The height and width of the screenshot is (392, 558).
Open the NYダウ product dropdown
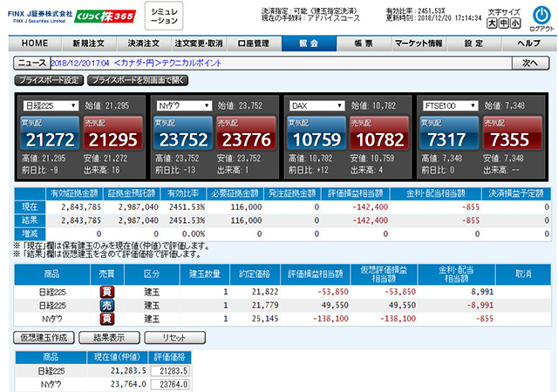(184, 105)
